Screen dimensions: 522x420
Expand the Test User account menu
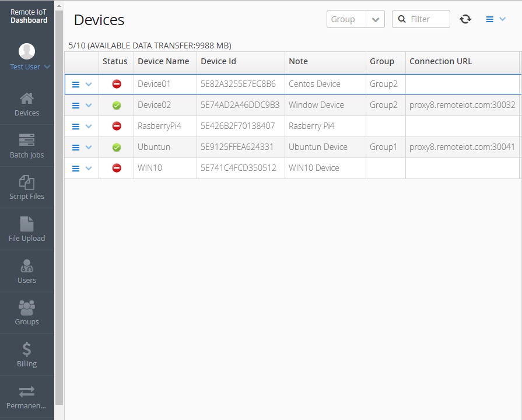coord(47,67)
